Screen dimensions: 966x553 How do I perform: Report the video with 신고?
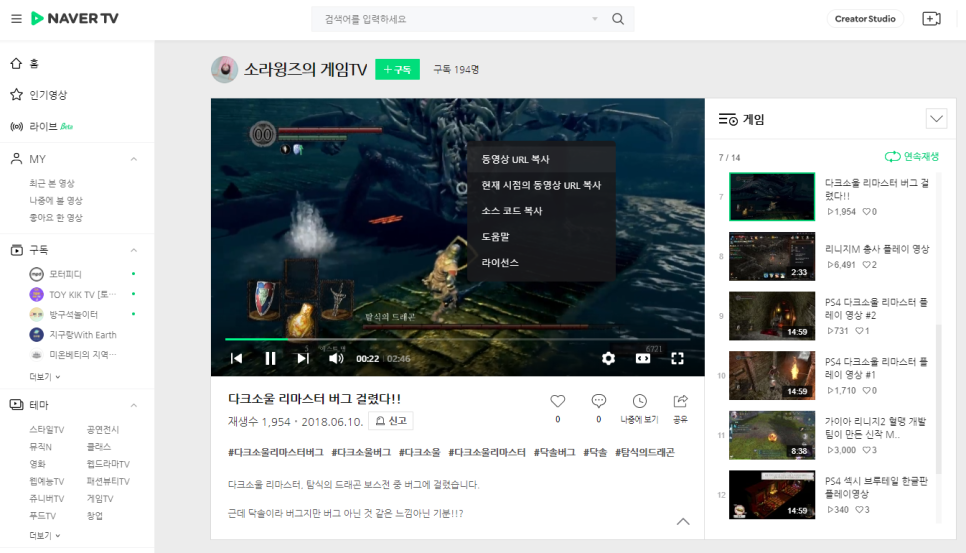pyautogui.click(x=391, y=421)
